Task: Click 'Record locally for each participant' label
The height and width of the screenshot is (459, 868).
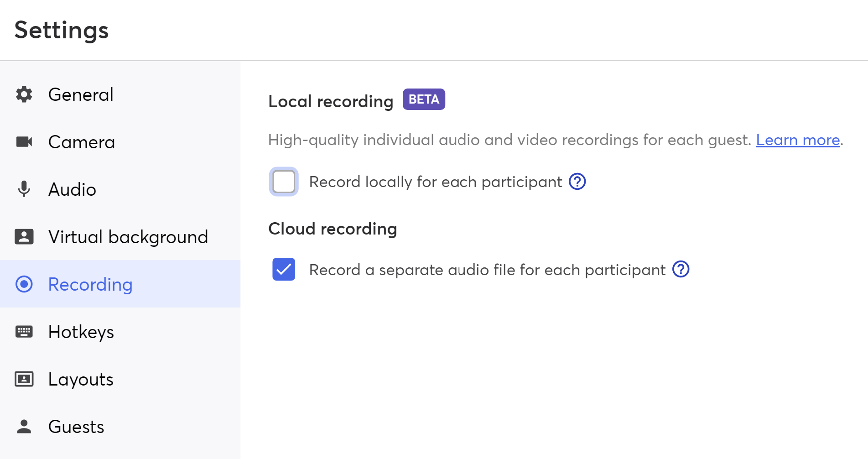Action: [x=436, y=182]
